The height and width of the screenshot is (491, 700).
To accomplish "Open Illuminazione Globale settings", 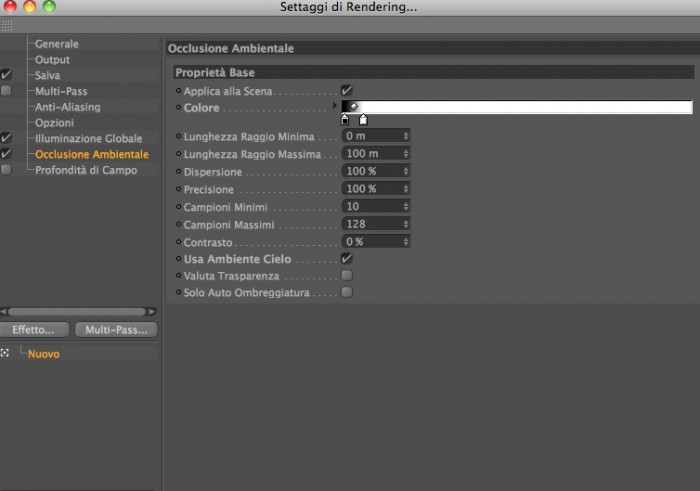I will [88, 138].
